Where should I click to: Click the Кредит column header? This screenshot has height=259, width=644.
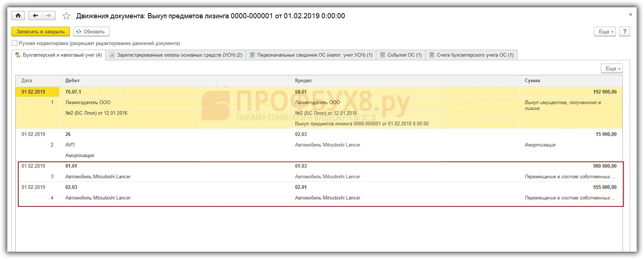click(x=404, y=80)
